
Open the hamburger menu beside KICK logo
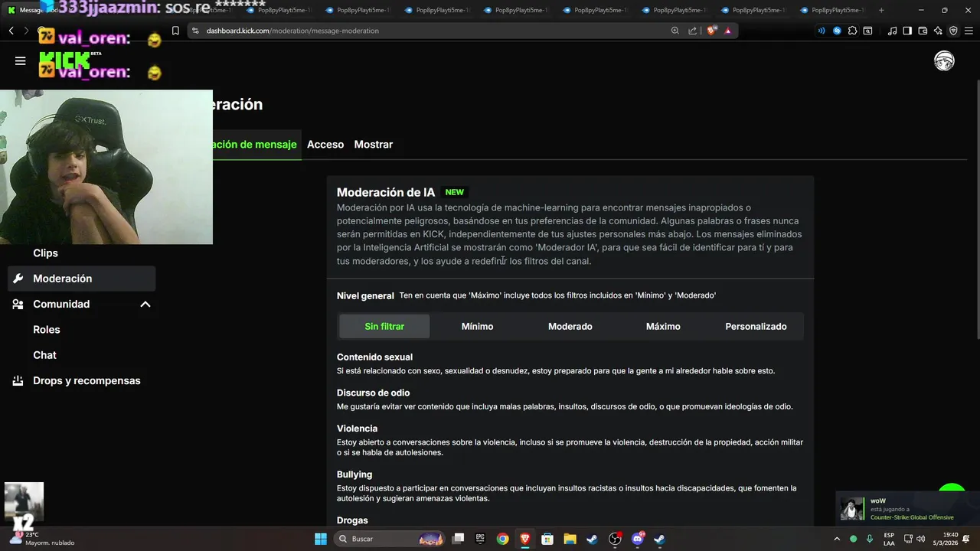click(21, 61)
